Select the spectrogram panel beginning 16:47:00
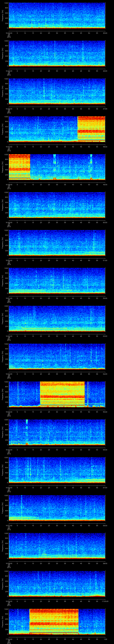Viewport: 114px width, 644px height. pyautogui.click(x=57, y=129)
